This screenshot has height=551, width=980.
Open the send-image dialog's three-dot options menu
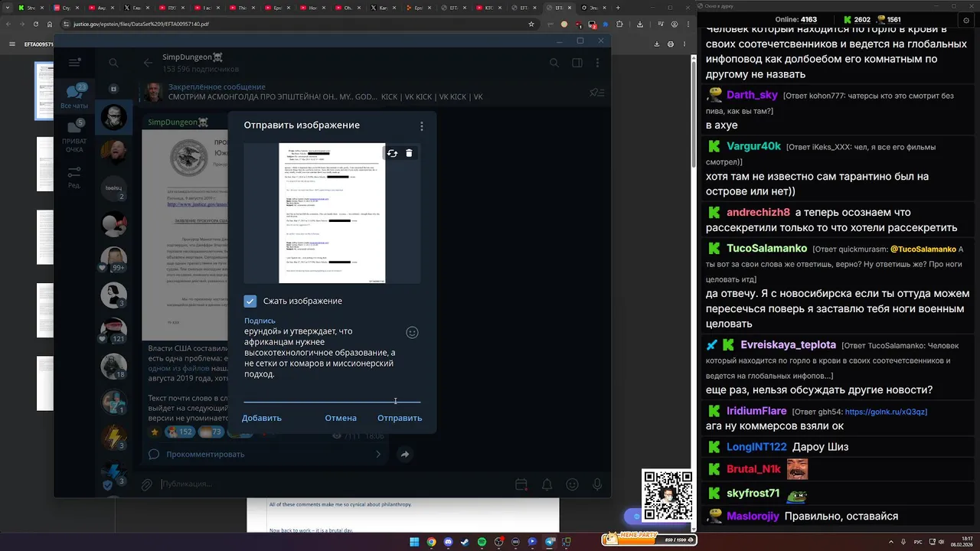421,126
